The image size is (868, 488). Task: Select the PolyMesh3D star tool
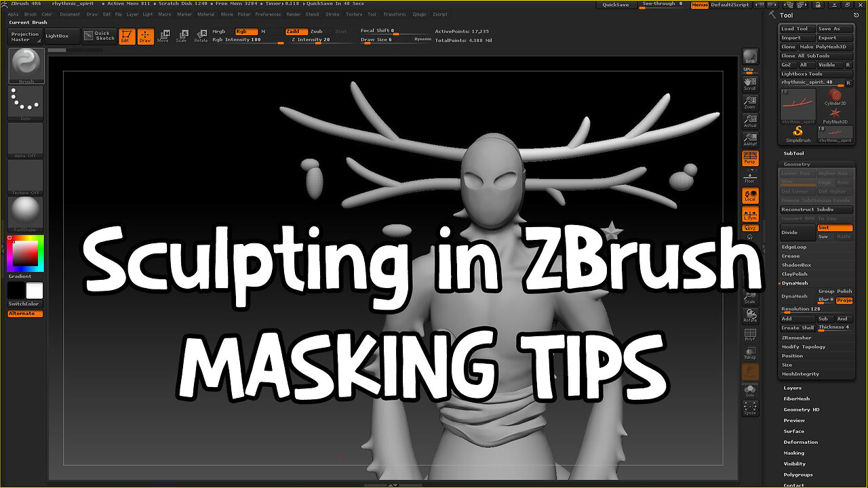(x=835, y=115)
